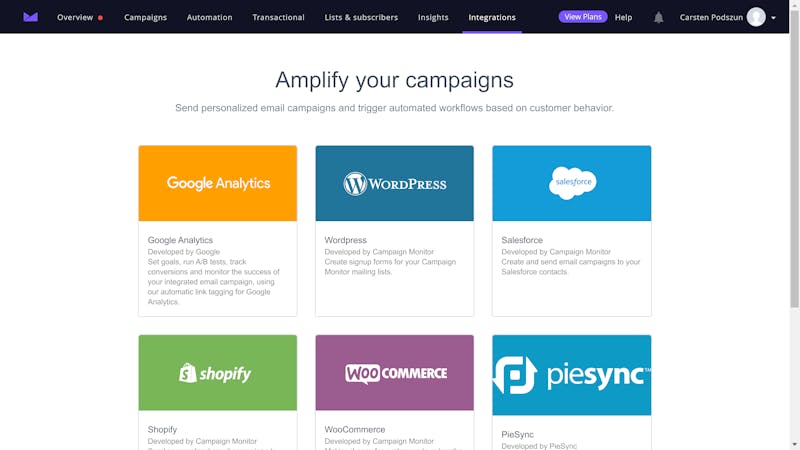This screenshot has width=800, height=450.
Task: Go to the Transactional tab
Action: tap(278, 17)
